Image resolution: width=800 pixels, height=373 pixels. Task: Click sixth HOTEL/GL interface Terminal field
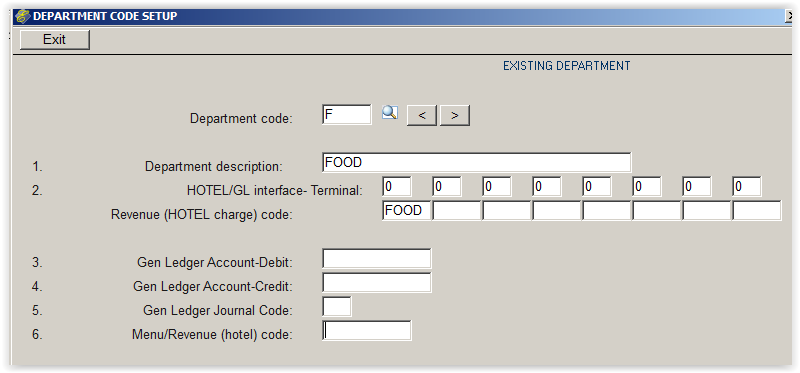[x=646, y=187]
